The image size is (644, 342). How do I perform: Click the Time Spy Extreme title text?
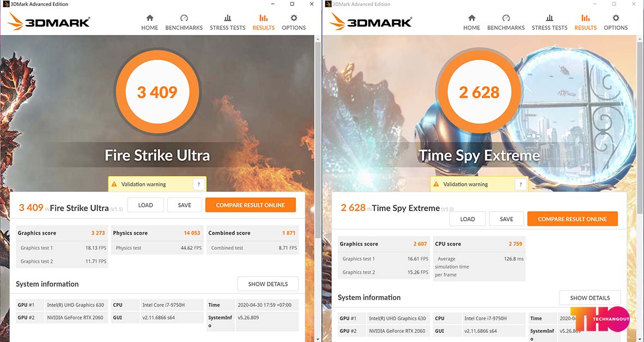point(479,155)
